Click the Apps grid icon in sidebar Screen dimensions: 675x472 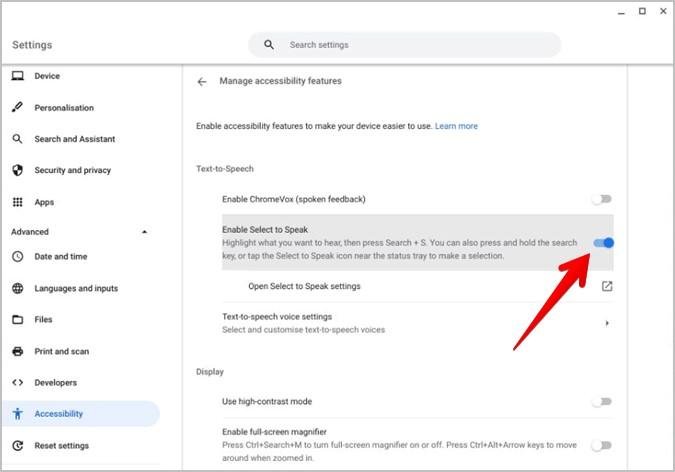tap(17, 202)
